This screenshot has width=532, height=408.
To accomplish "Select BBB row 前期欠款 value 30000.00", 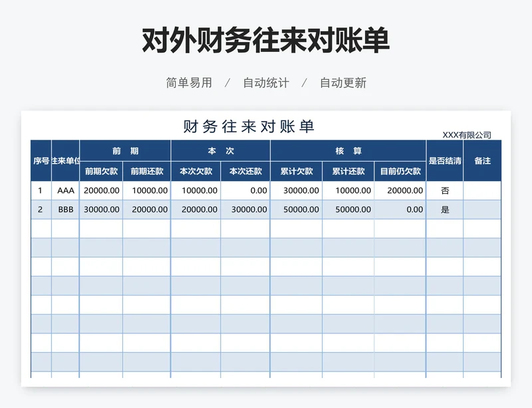I will pos(101,210).
